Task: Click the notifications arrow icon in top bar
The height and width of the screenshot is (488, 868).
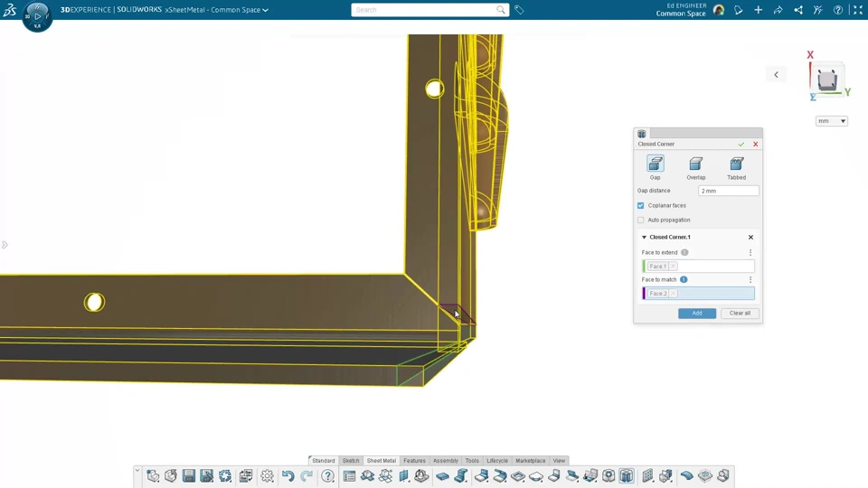Action: (x=739, y=10)
